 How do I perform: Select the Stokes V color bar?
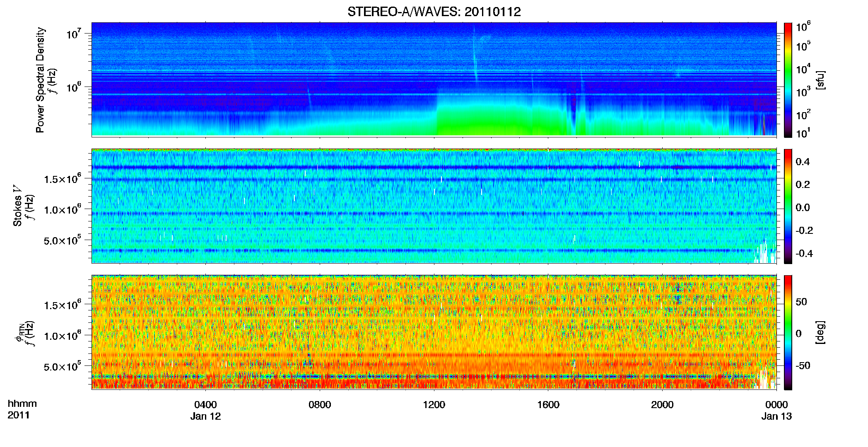click(788, 206)
